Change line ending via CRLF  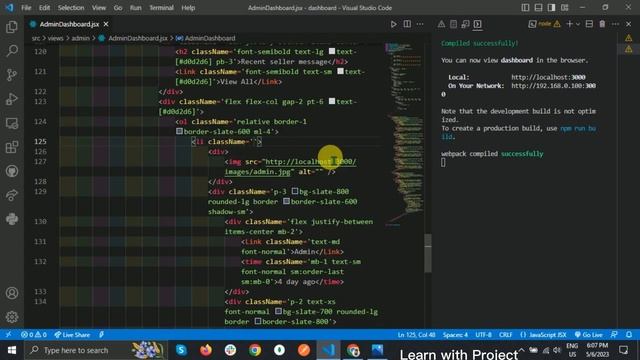coord(505,334)
